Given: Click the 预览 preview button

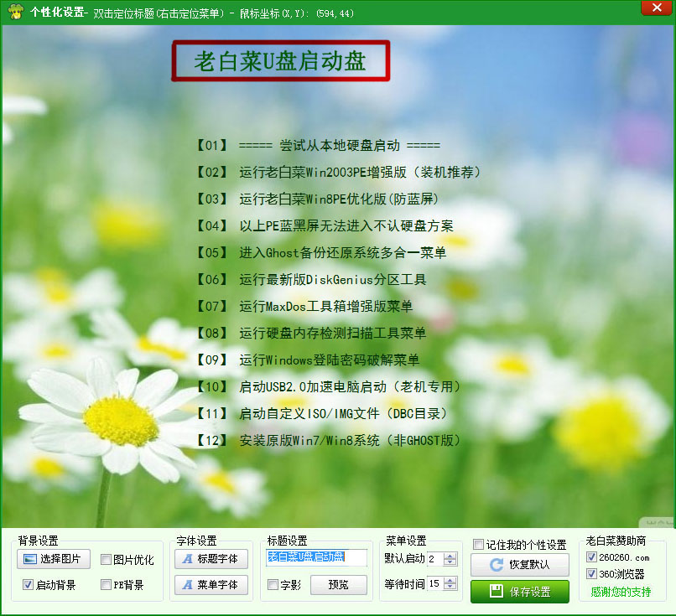Looking at the screenshot, I should (339, 584).
